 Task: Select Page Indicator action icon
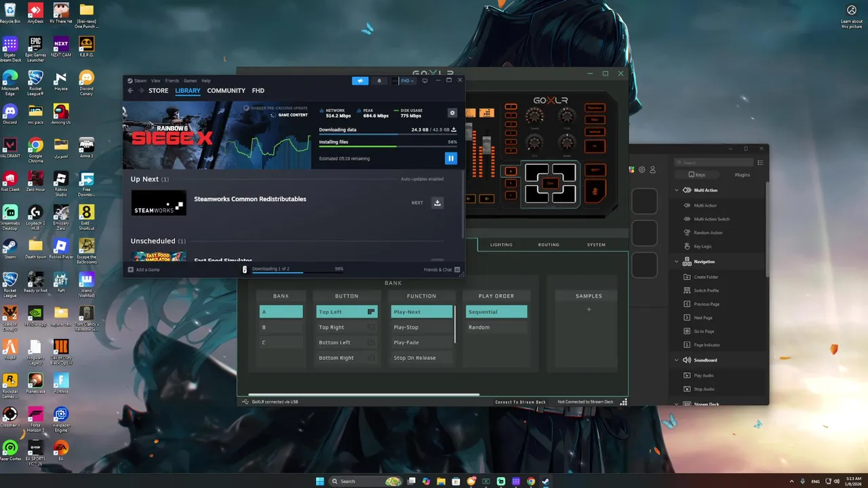(687, 345)
